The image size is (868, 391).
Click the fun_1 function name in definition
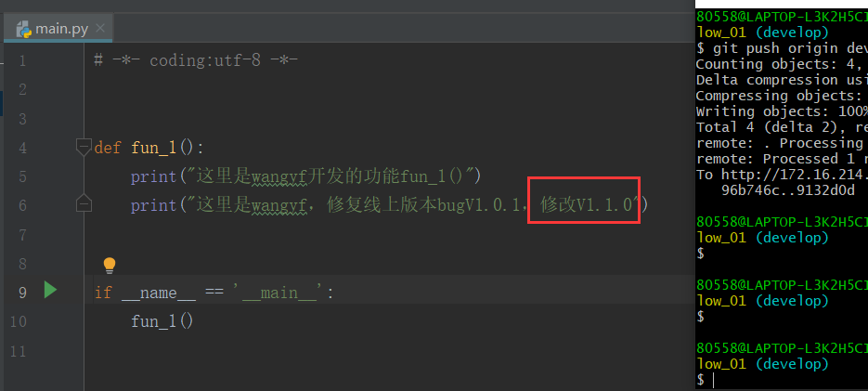153,148
